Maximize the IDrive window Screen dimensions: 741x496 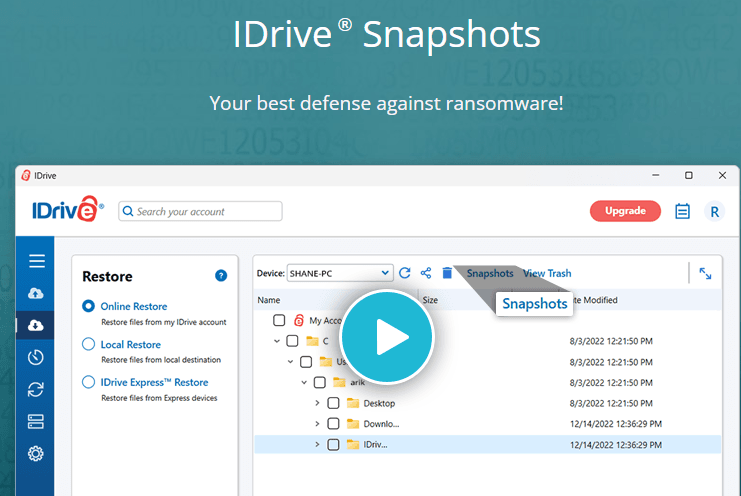coord(689,175)
